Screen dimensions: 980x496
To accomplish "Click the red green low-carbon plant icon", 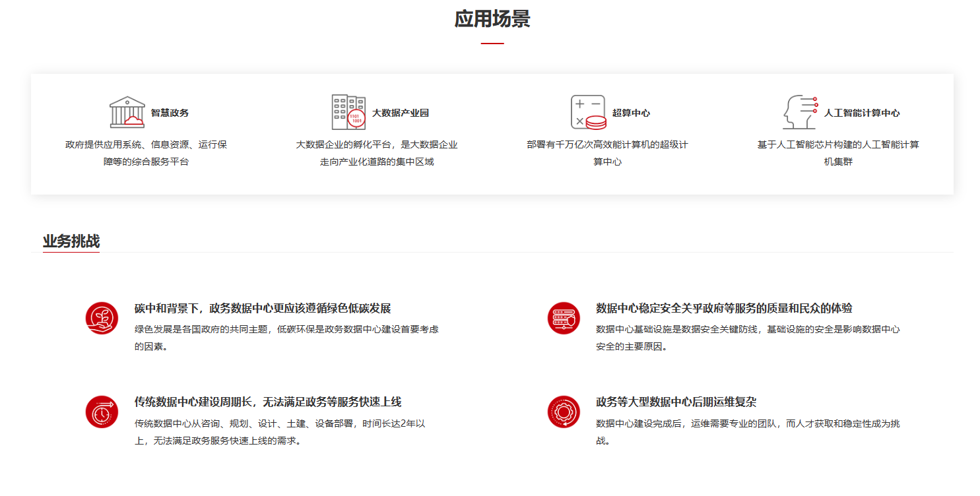I will (x=102, y=318).
